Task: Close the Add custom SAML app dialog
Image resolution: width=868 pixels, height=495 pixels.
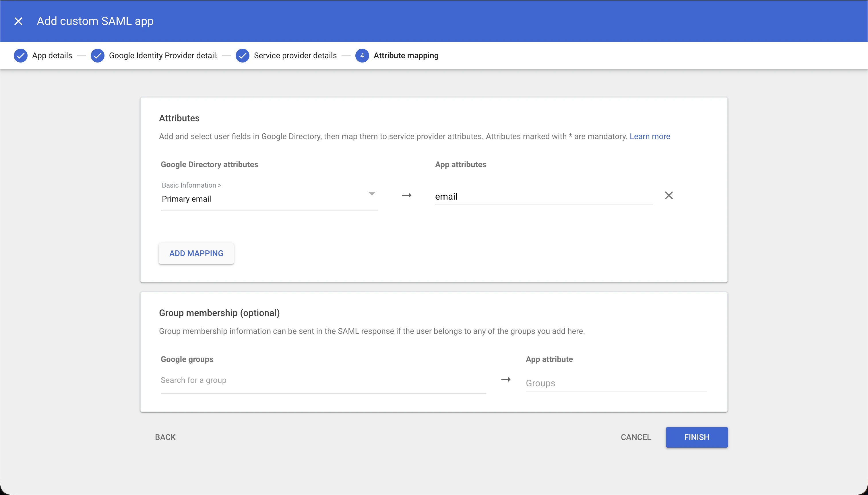Action: pos(19,21)
